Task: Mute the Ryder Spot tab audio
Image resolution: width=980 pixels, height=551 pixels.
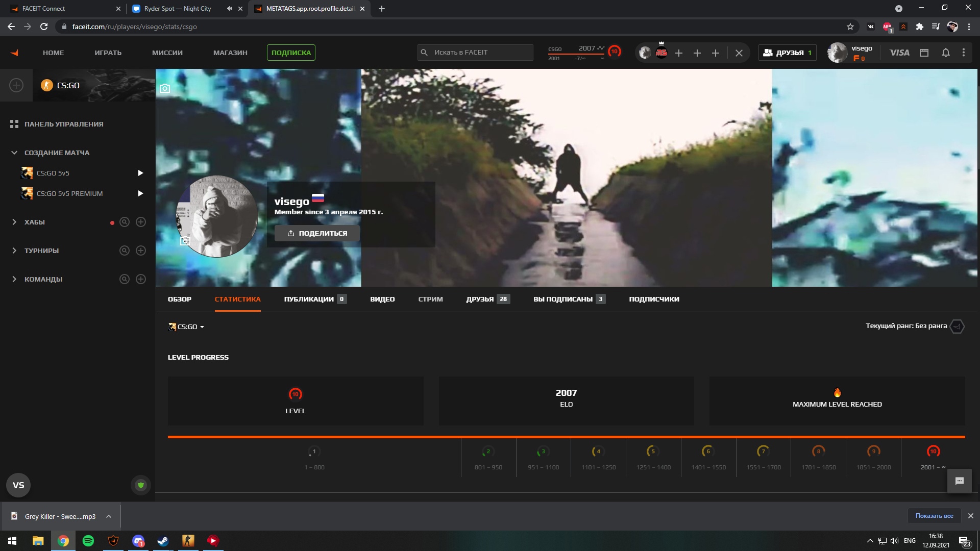Action: tap(229, 9)
